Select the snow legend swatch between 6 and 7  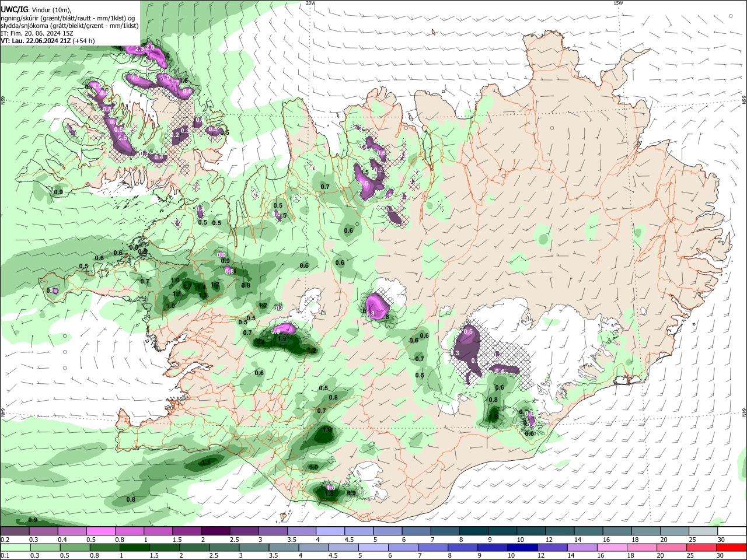[417, 531]
